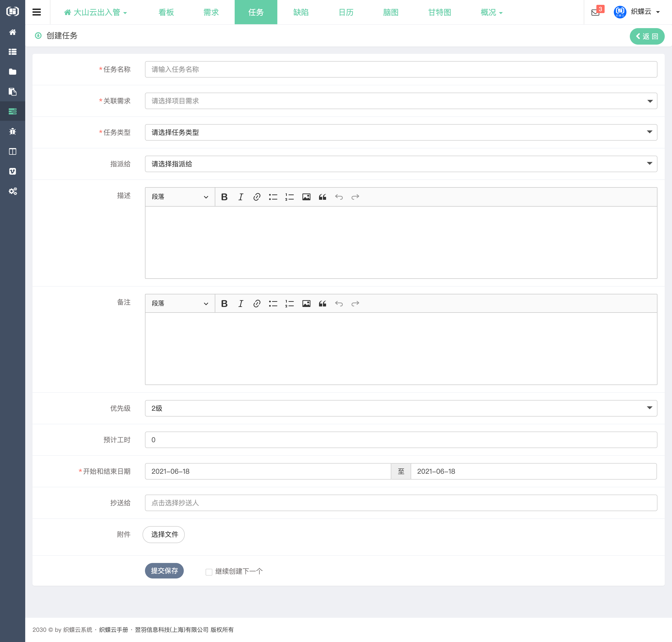672x642 pixels.
Task: Switch to the 缺陷 tab
Action: [301, 12]
